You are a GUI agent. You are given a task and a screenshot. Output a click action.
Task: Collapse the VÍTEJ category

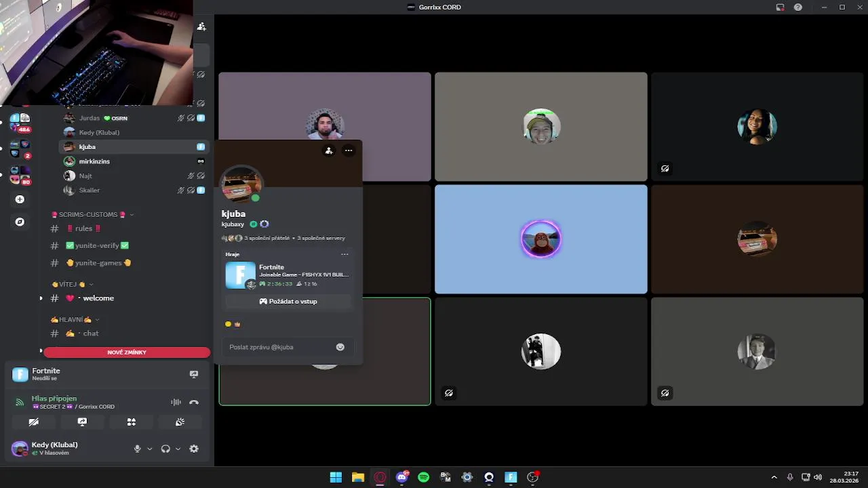(72, 284)
